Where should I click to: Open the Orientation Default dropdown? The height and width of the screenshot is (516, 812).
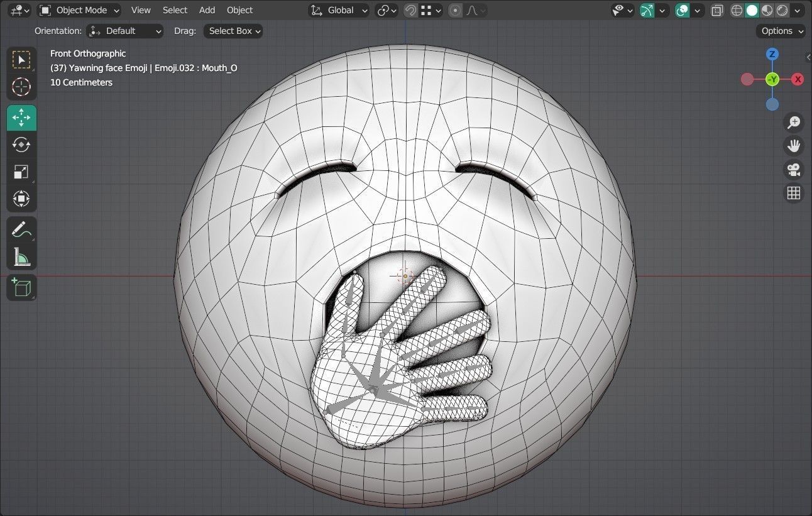[x=124, y=31]
